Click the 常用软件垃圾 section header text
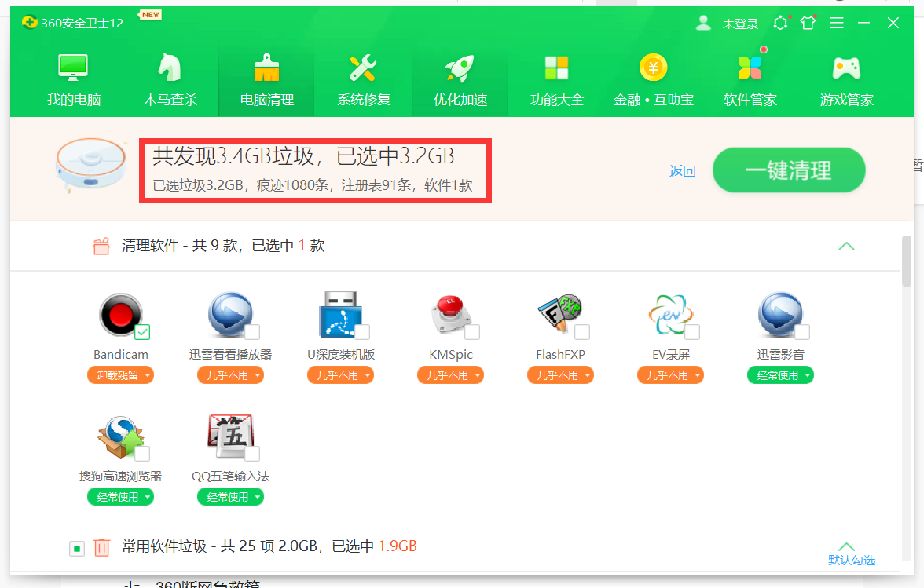 269,546
